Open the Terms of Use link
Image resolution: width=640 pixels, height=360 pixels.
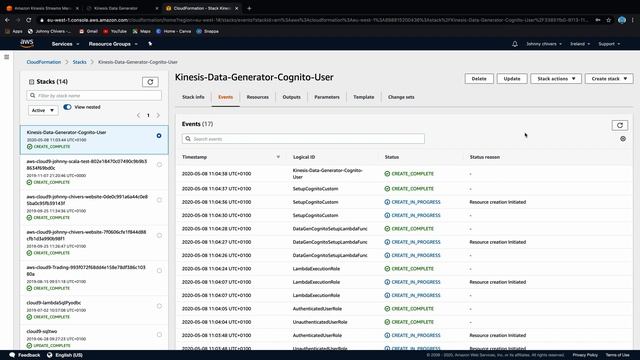(617, 355)
